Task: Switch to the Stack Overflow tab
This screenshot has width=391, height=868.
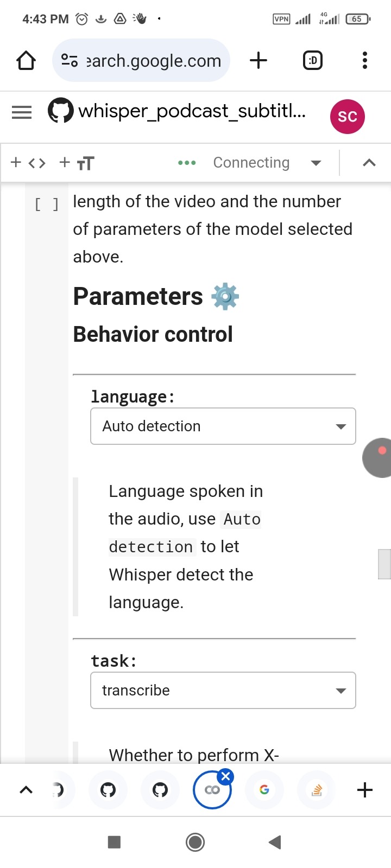Action: (x=317, y=790)
